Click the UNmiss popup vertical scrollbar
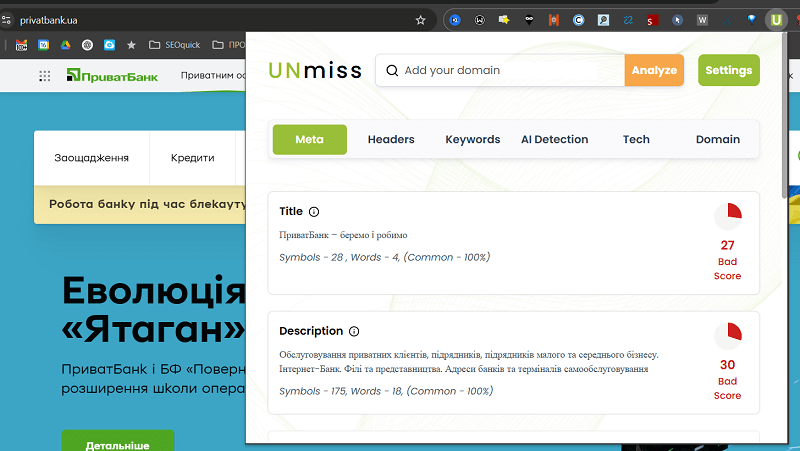This screenshot has height=451, width=800. [785, 116]
